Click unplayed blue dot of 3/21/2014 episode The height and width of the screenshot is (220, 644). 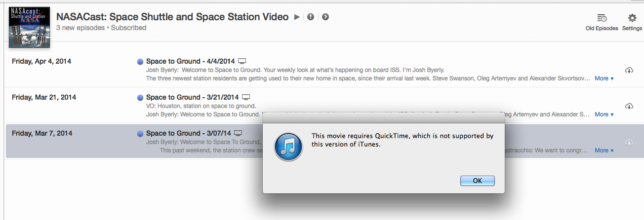(x=140, y=98)
